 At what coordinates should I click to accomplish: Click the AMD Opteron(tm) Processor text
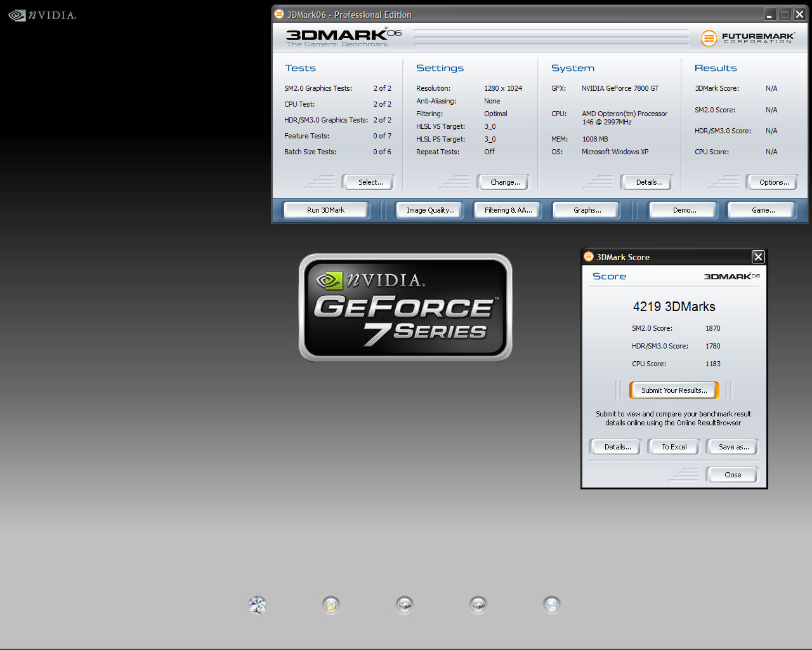[x=625, y=114]
